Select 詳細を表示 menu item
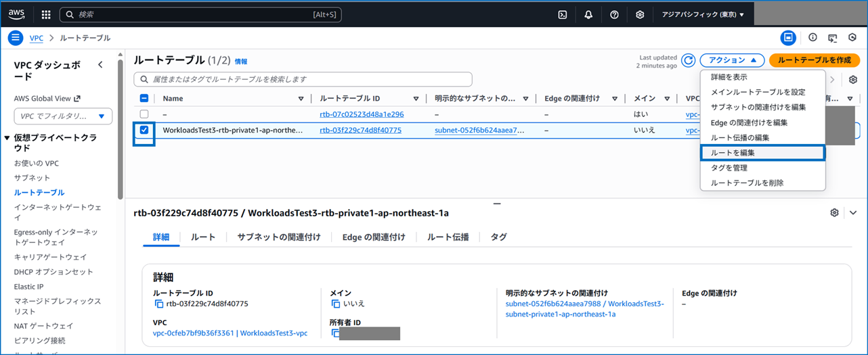The image size is (868, 355). 763,77
